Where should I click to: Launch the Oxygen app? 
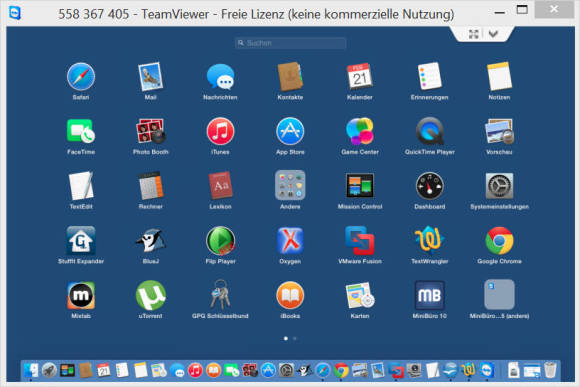point(290,240)
